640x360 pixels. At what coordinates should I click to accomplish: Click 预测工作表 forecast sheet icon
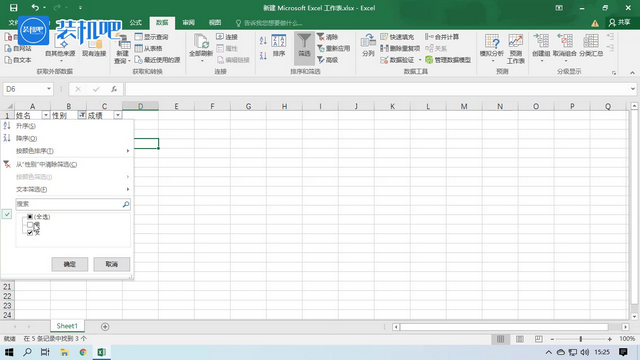pyautogui.click(x=516, y=49)
